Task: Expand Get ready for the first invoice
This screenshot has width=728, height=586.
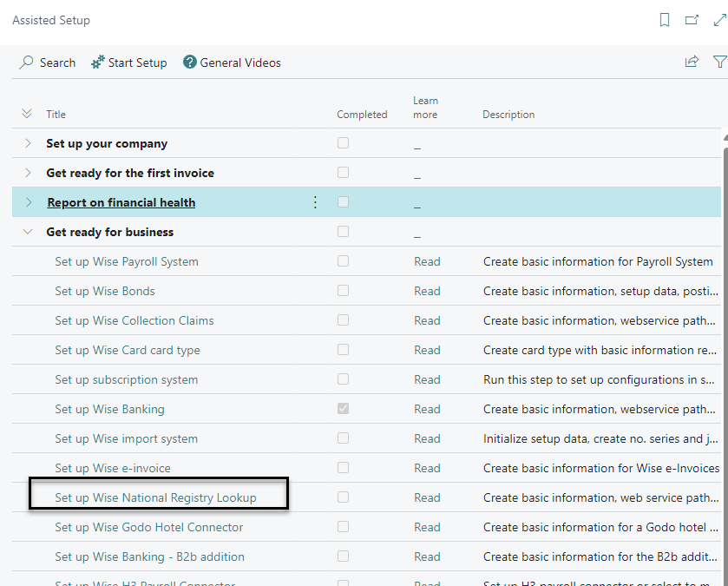Action: pos(28,173)
